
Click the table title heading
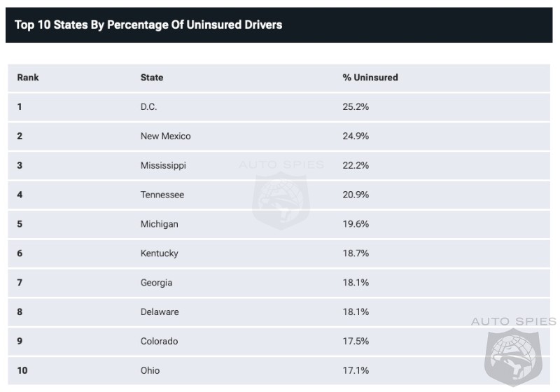(x=148, y=24)
